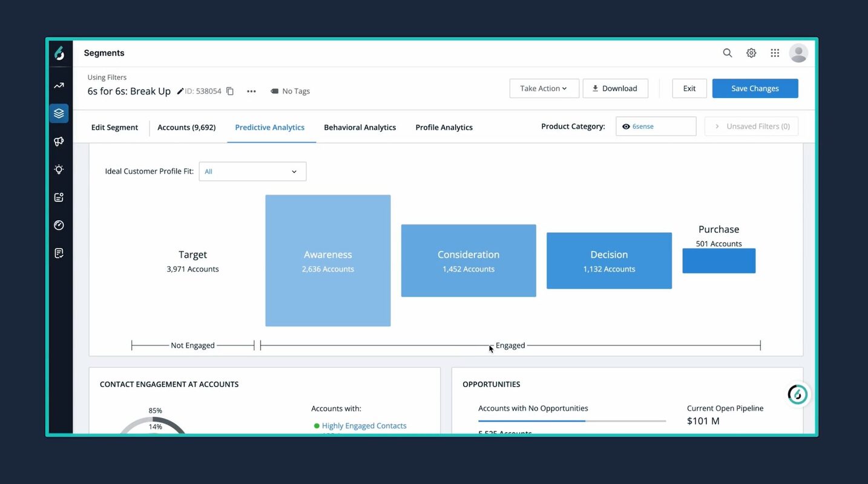
Task: Click the 6sense logo at sidebar top
Action: [59, 53]
